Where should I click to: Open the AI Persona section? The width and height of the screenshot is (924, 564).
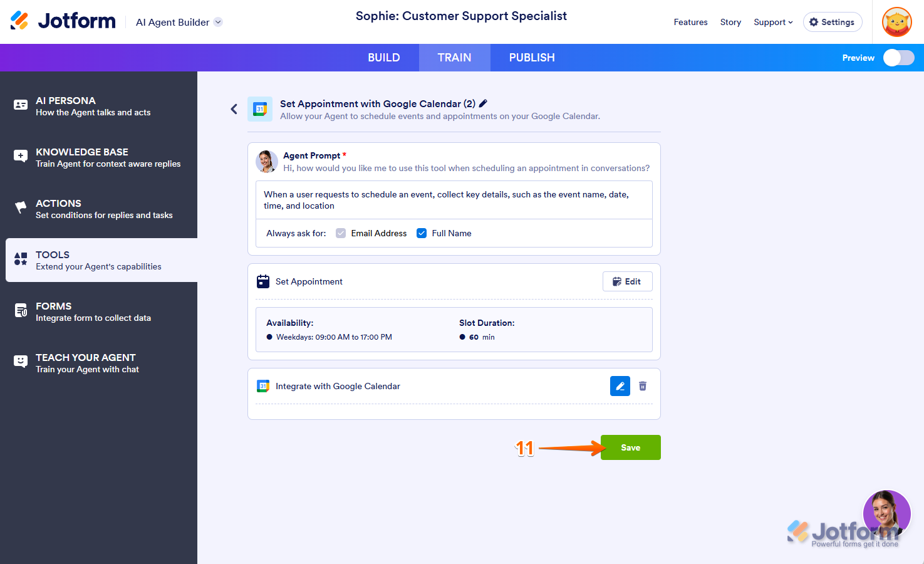click(x=99, y=106)
